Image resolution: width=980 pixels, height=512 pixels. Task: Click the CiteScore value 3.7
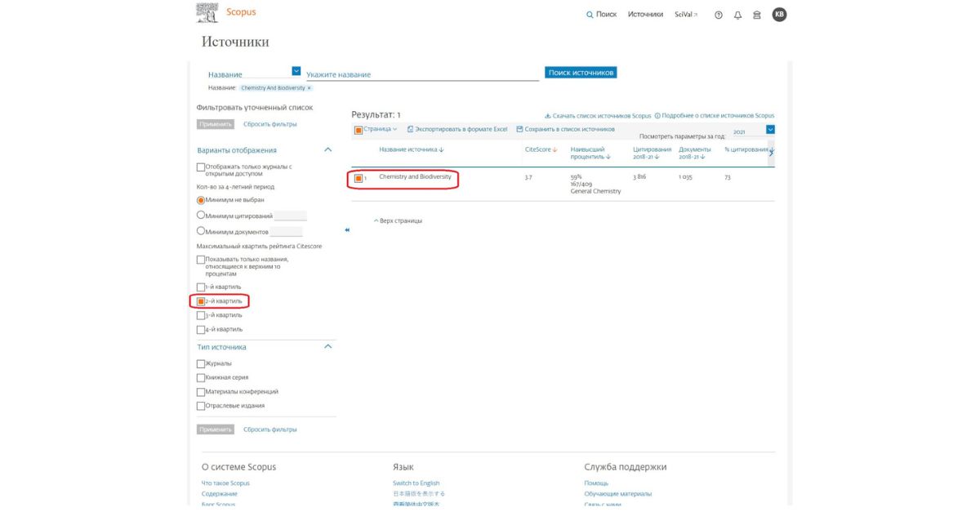tap(528, 176)
